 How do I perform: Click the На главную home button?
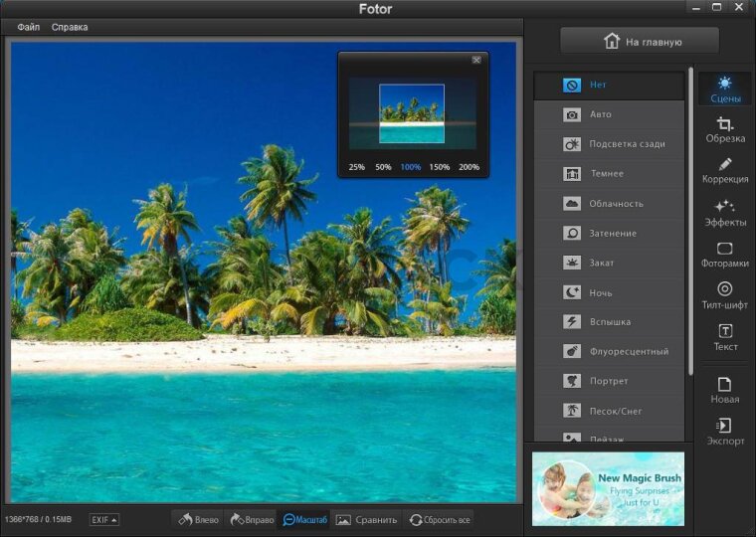[640, 41]
